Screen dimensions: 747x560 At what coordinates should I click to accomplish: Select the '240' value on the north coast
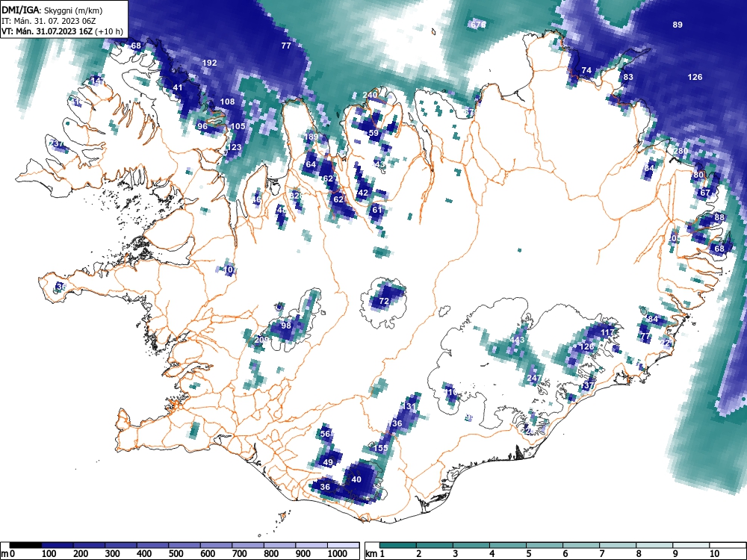pos(370,96)
